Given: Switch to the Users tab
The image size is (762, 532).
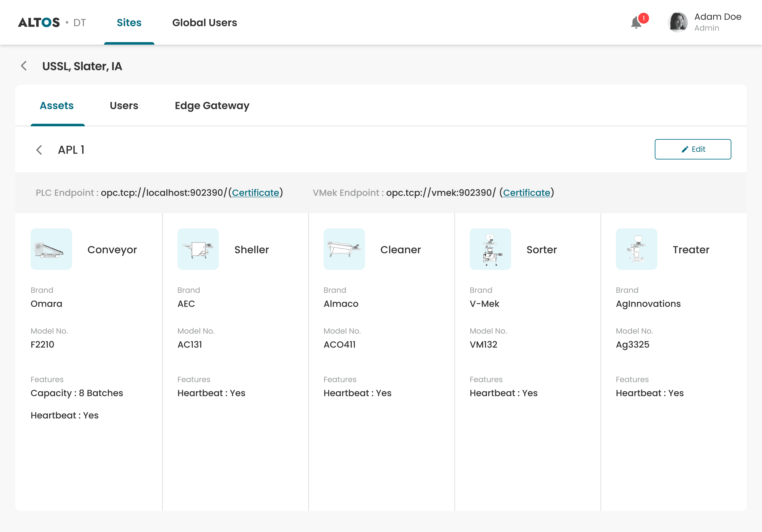Looking at the screenshot, I should pos(124,105).
